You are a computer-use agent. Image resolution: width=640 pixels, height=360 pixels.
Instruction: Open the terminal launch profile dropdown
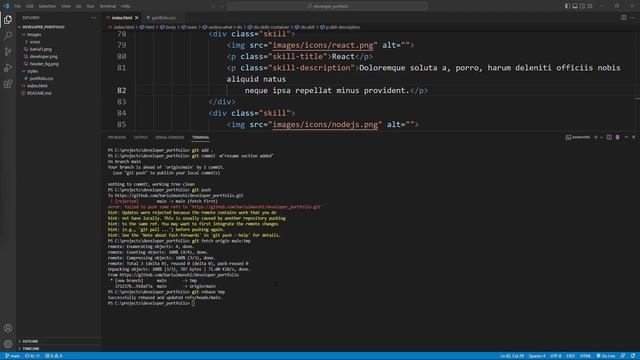tap(601, 138)
